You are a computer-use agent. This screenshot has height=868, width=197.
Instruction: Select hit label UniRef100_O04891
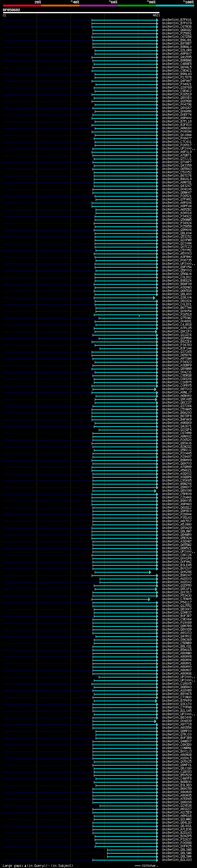point(177,321)
